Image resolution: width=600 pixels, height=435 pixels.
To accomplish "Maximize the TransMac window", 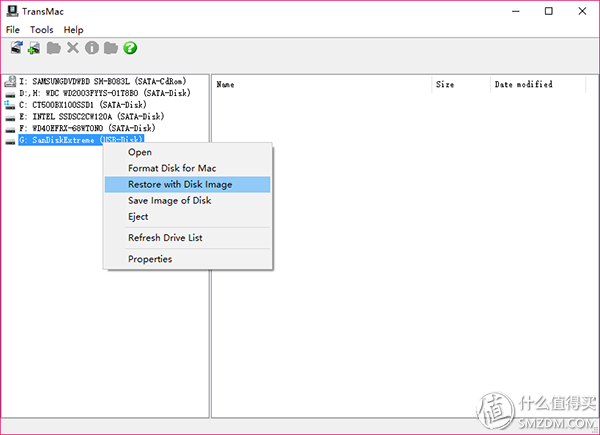I will pos(549,11).
